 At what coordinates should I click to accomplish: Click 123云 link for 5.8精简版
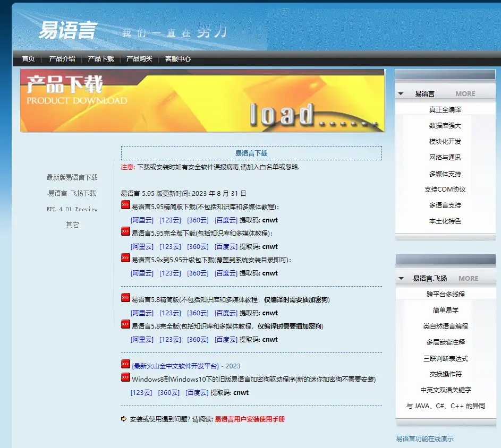[x=170, y=313]
